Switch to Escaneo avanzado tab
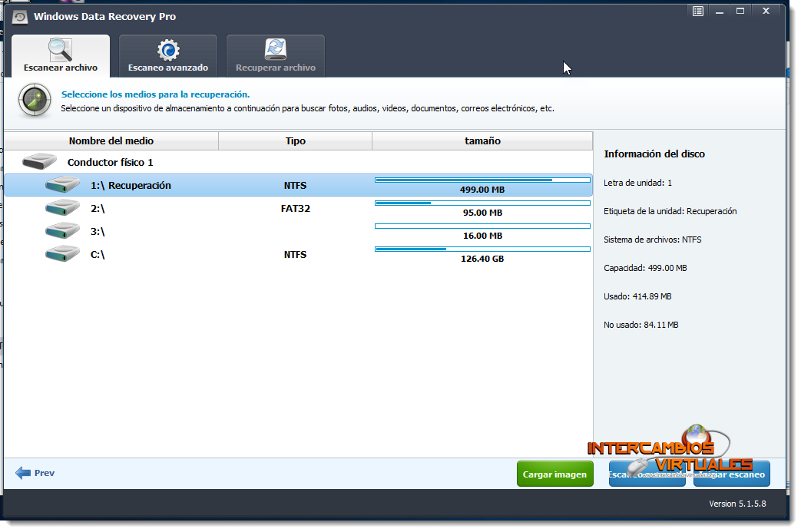The image size is (801, 532). (168, 56)
